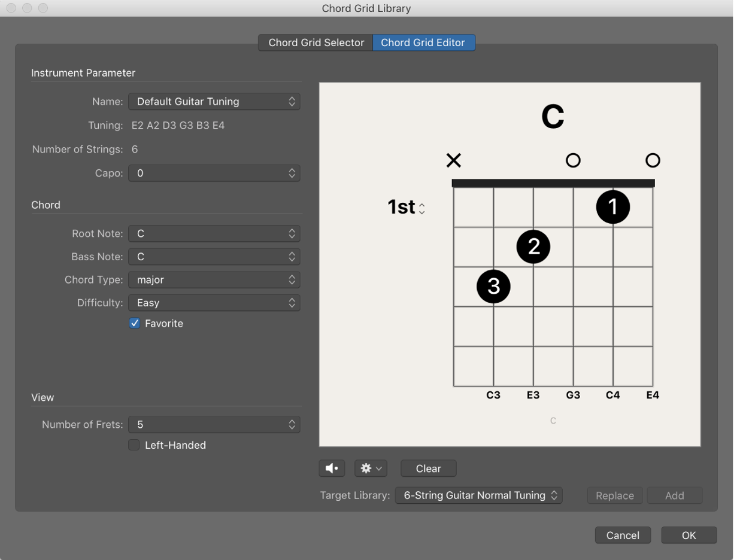
Task: Select the Chord Grid Editor tab
Action: (x=424, y=42)
